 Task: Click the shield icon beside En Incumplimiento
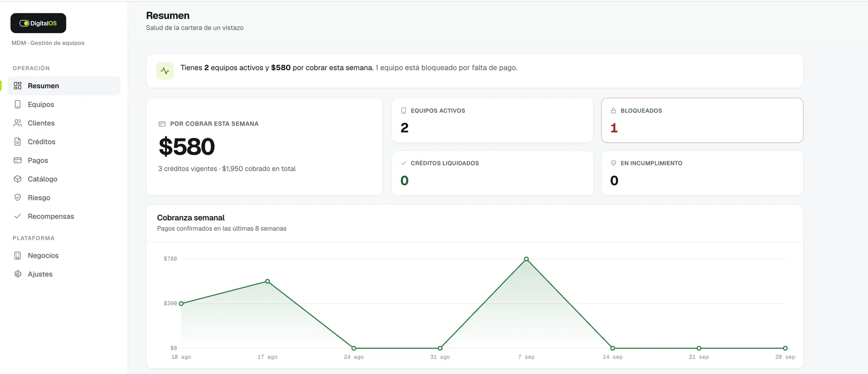(x=613, y=163)
